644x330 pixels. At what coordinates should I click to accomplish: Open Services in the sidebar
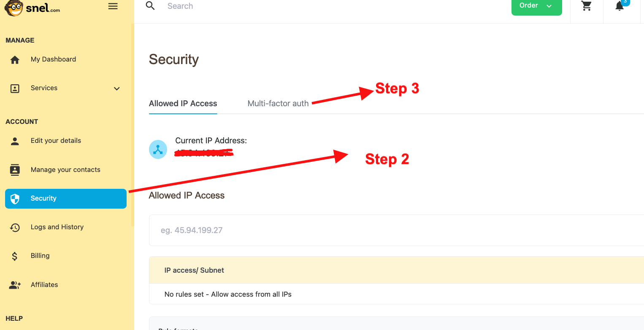pos(44,88)
